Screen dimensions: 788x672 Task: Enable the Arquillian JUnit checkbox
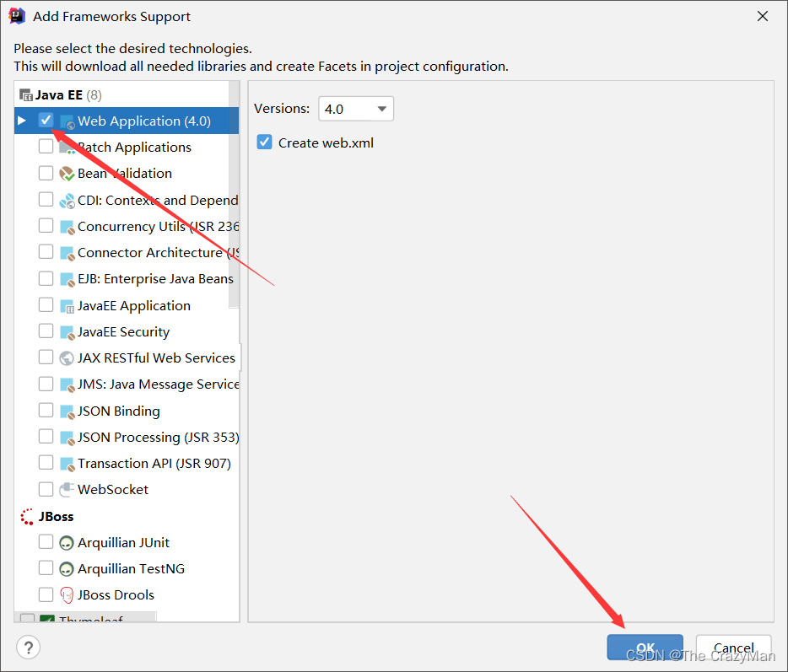[x=46, y=541]
